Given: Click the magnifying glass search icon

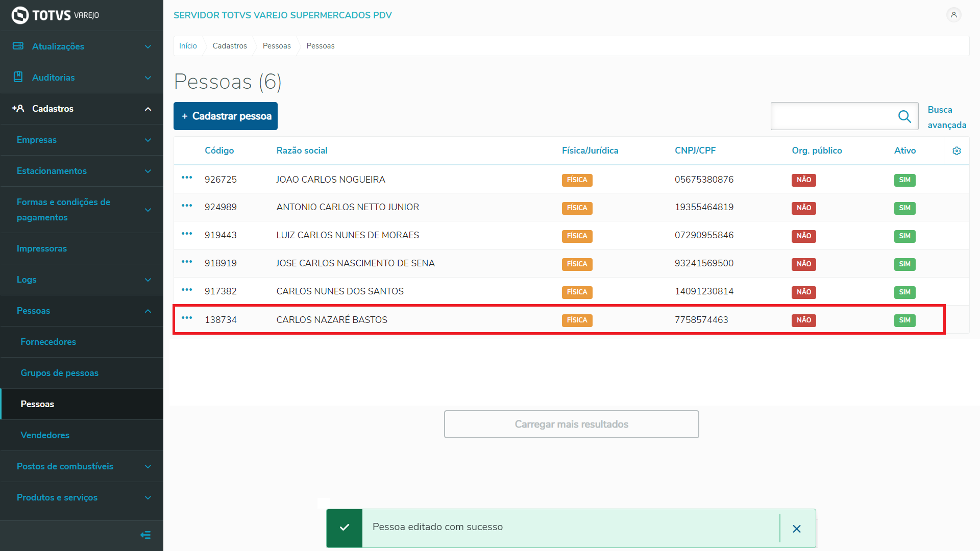Looking at the screenshot, I should pos(904,116).
